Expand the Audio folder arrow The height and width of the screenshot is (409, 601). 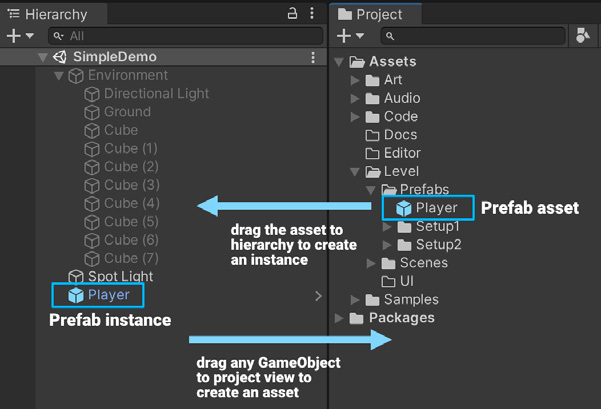[x=355, y=99]
